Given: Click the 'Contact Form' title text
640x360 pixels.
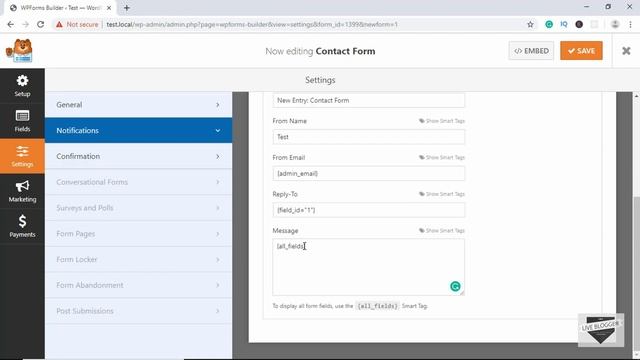Looking at the screenshot, I should tap(345, 51).
